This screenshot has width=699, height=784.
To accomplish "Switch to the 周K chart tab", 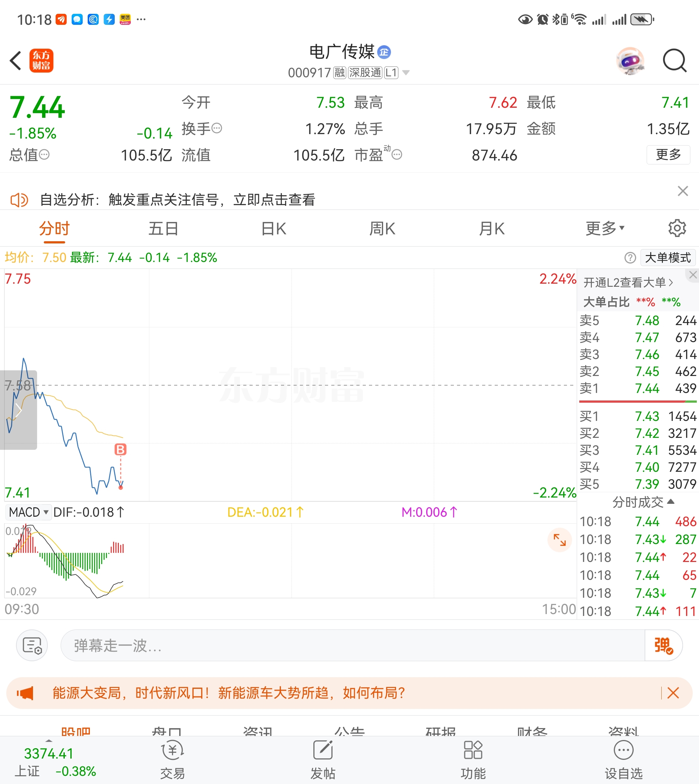I will 382,229.
